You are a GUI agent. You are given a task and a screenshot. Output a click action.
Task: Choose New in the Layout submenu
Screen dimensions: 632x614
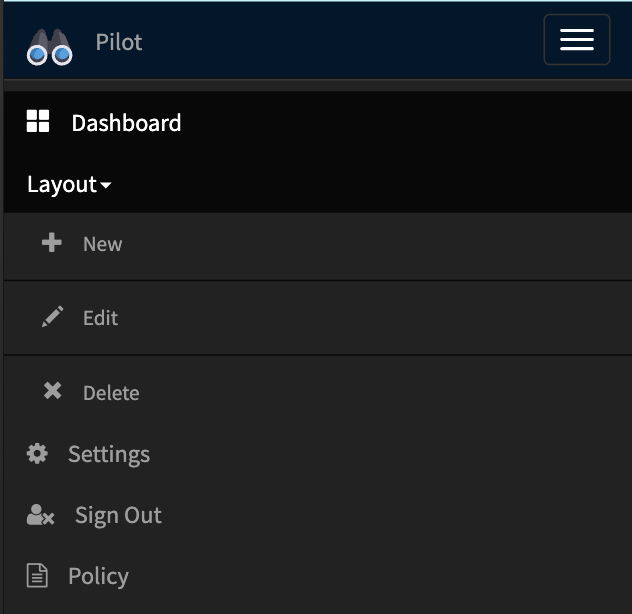click(x=102, y=244)
